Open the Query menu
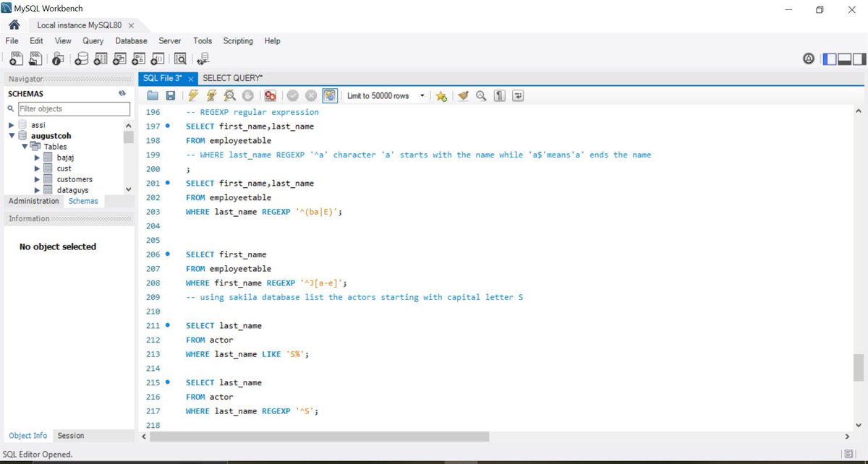The height and width of the screenshot is (464, 868). pyautogui.click(x=93, y=41)
